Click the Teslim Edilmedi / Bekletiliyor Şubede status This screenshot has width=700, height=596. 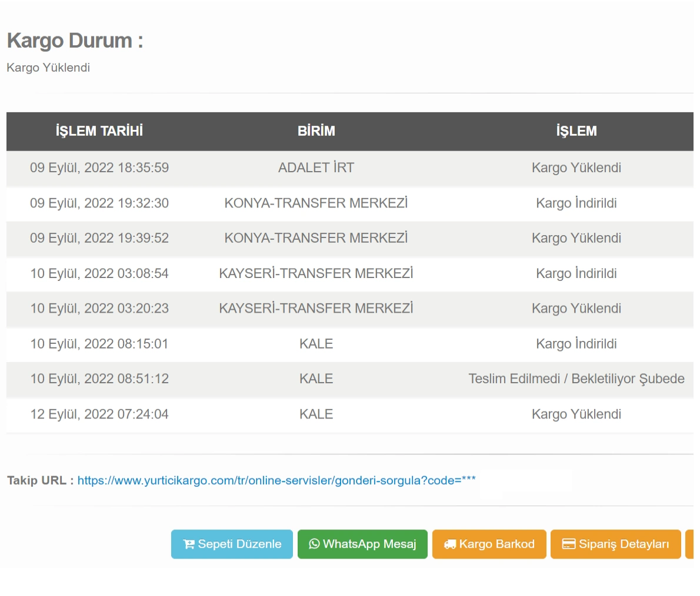coord(576,379)
